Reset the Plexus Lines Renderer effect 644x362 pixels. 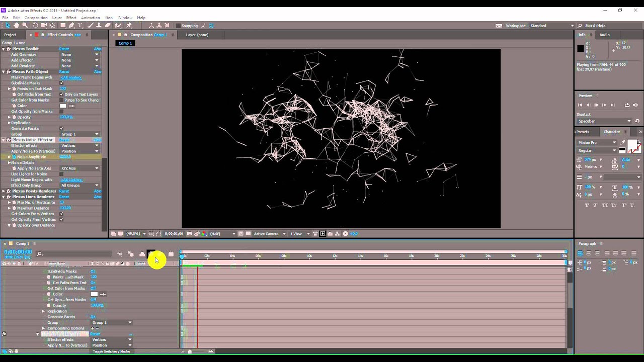click(x=64, y=197)
